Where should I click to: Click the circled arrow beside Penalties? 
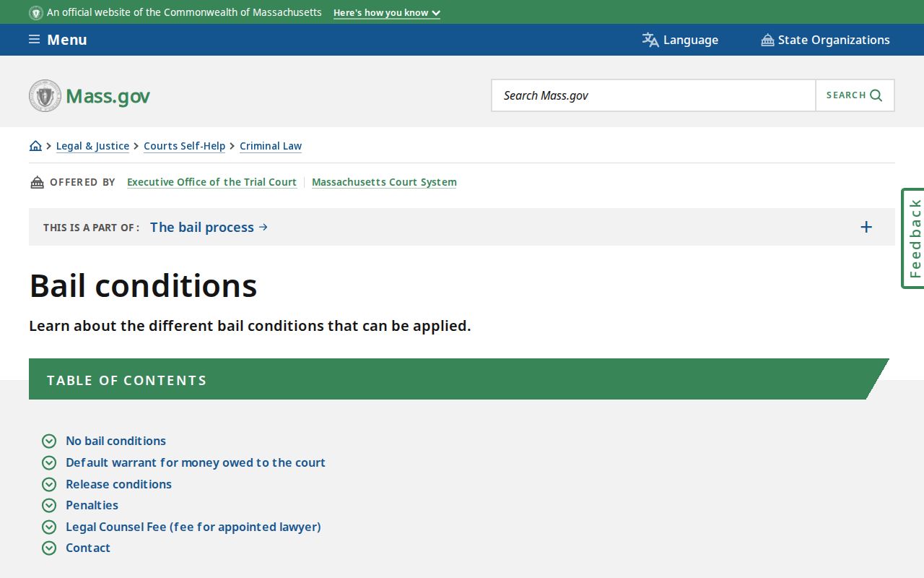click(49, 505)
